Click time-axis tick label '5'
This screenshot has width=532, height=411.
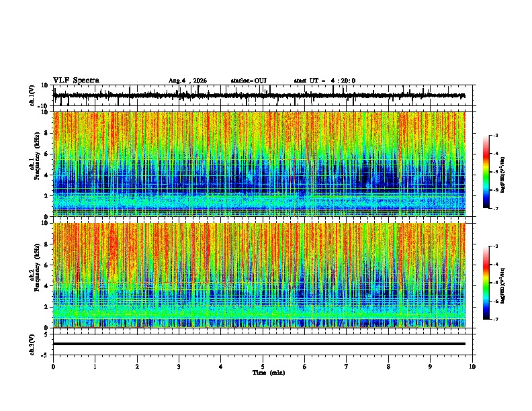[263, 367]
